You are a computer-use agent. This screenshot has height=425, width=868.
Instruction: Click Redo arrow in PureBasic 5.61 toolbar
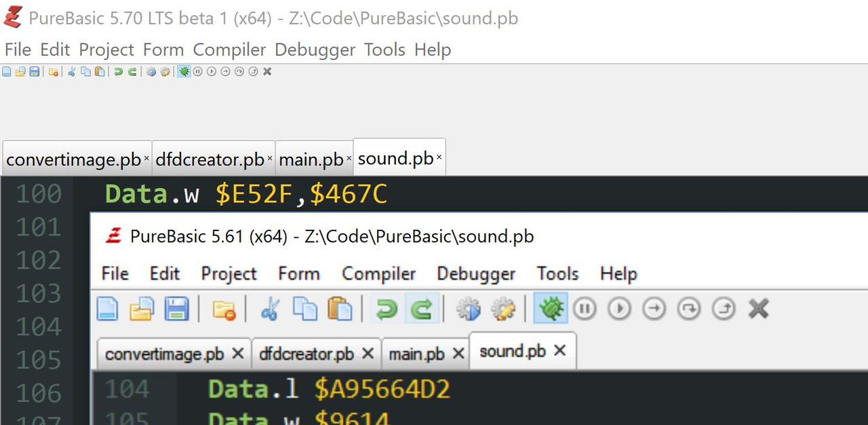pyautogui.click(x=422, y=310)
